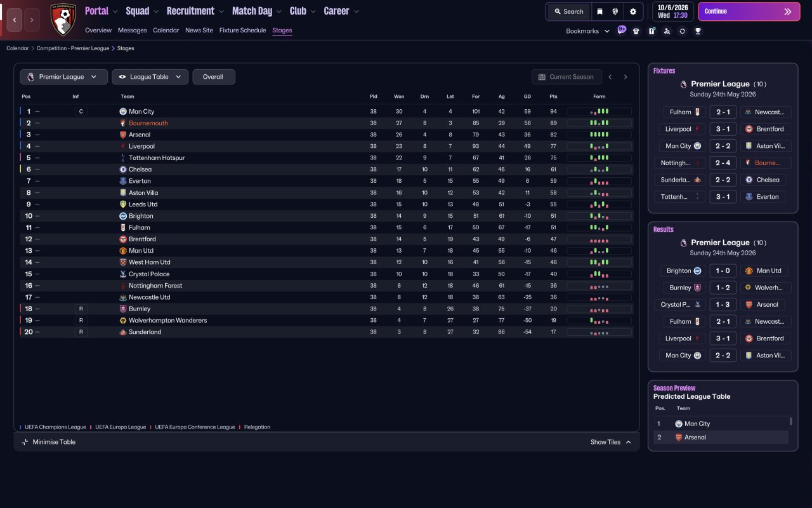Click Liverpool team name in league table
This screenshot has height=508, width=812.
(141, 147)
